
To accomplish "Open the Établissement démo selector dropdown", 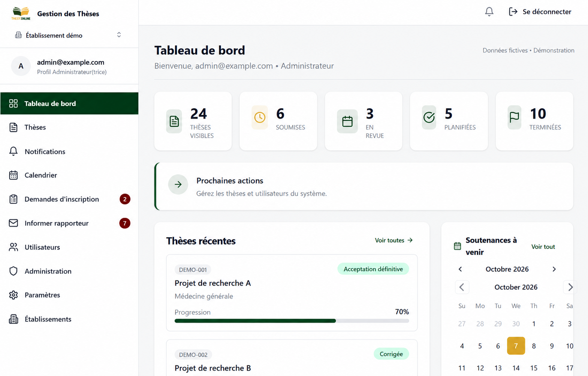I will point(69,35).
